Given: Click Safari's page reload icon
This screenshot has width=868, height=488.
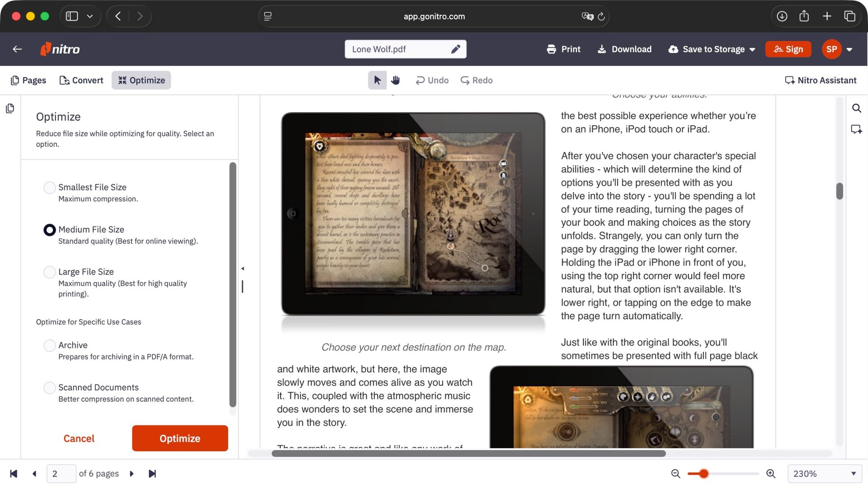Looking at the screenshot, I should pos(601,16).
